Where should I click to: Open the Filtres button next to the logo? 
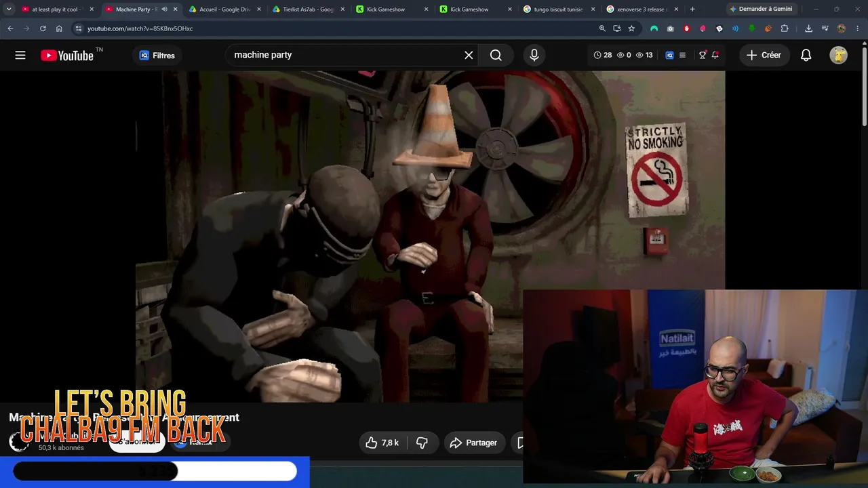click(x=157, y=56)
